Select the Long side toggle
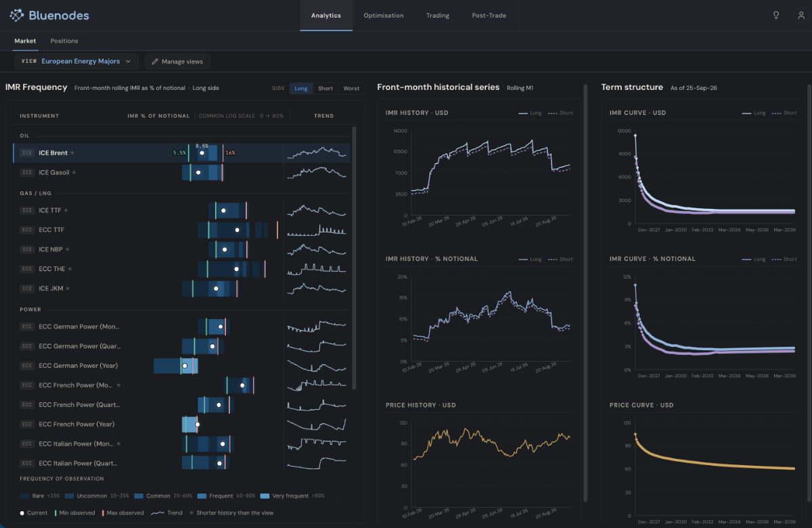 301,89
